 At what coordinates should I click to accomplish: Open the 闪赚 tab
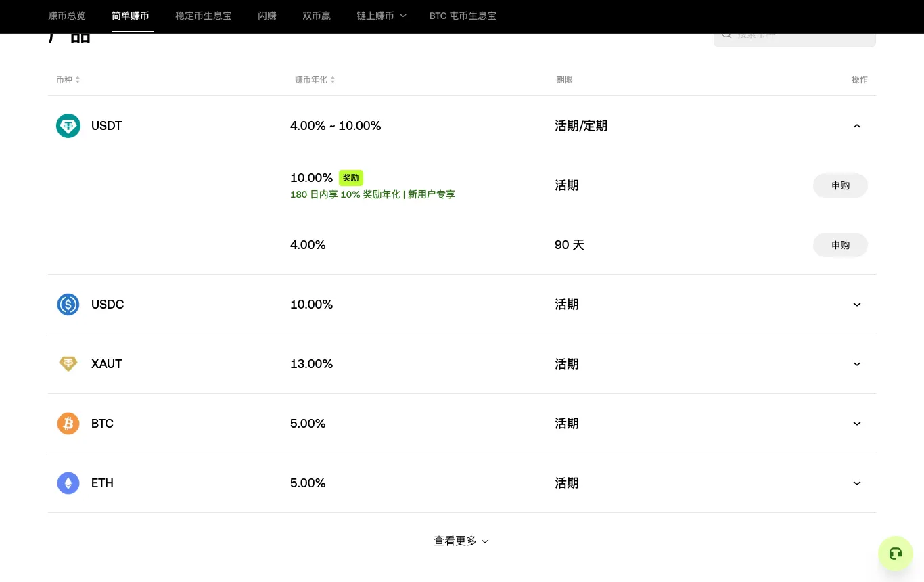[267, 16]
